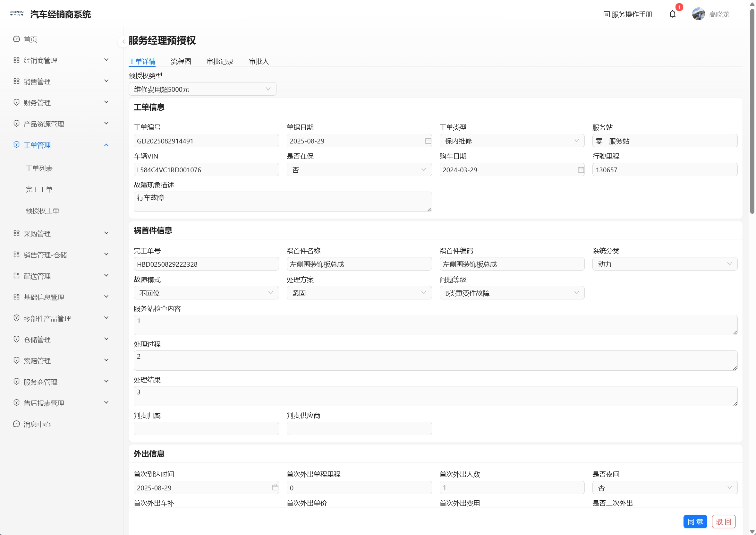Click the 首页 dashboard icon
Viewport: 756px width, 535px height.
pos(16,39)
